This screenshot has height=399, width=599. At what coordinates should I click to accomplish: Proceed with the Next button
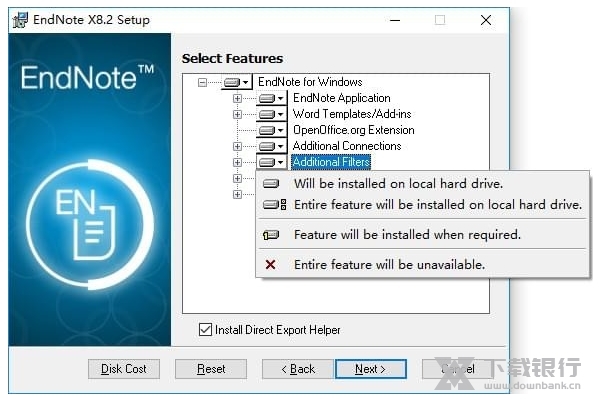(371, 369)
